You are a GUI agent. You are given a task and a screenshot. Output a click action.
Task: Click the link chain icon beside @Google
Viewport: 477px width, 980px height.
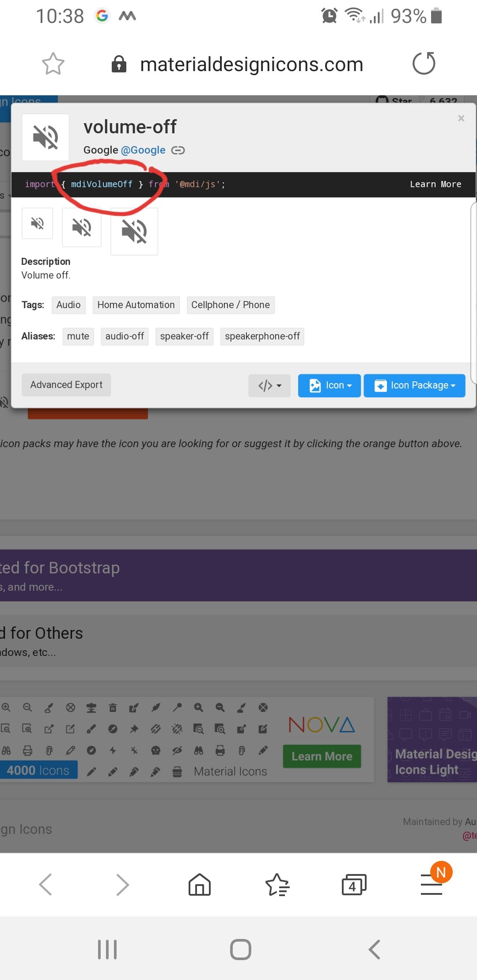[x=178, y=150]
